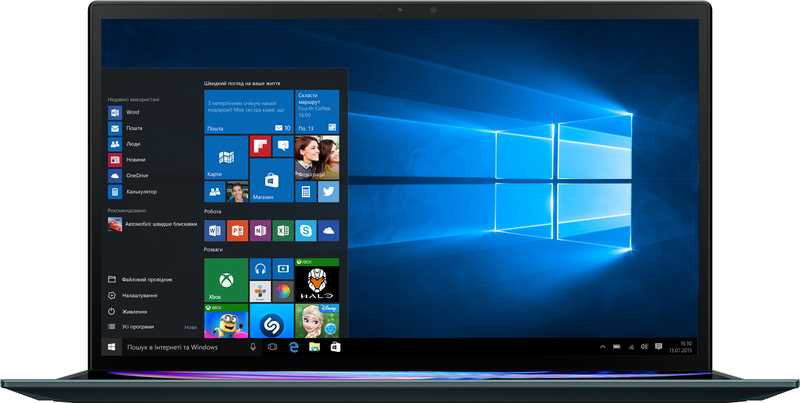Open Калькулятор in the recently used list
800x403 pixels.
pyautogui.click(x=132, y=192)
